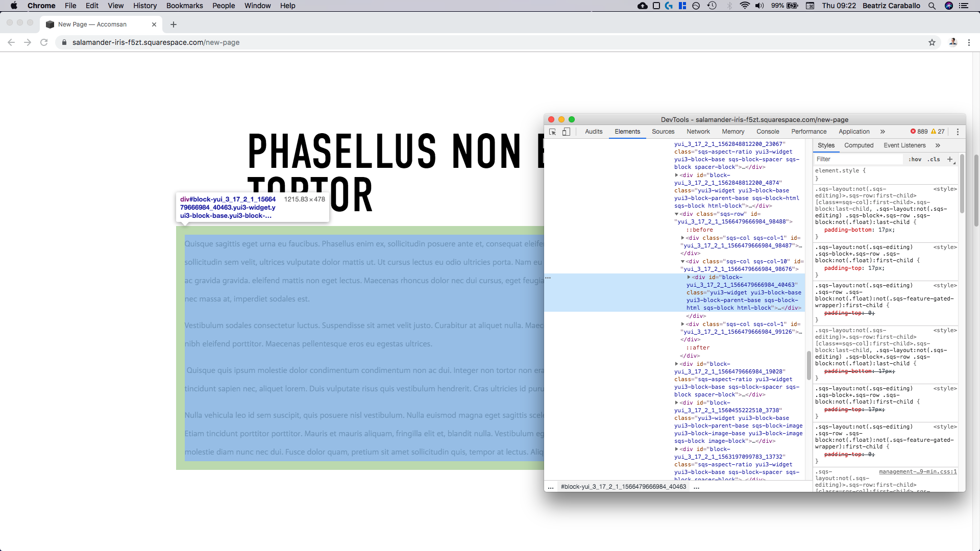Open Spotlight search from menu bar
This screenshot has height=551, width=980.
(932, 6)
